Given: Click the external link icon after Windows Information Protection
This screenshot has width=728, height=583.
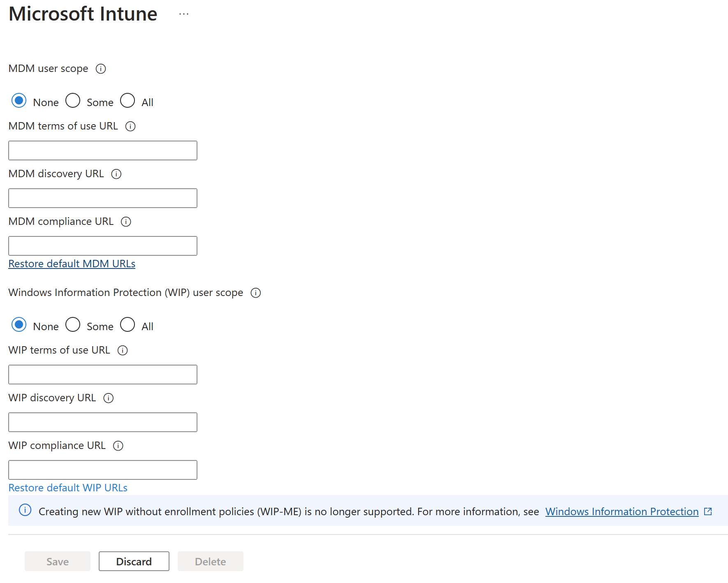Looking at the screenshot, I should (x=708, y=511).
